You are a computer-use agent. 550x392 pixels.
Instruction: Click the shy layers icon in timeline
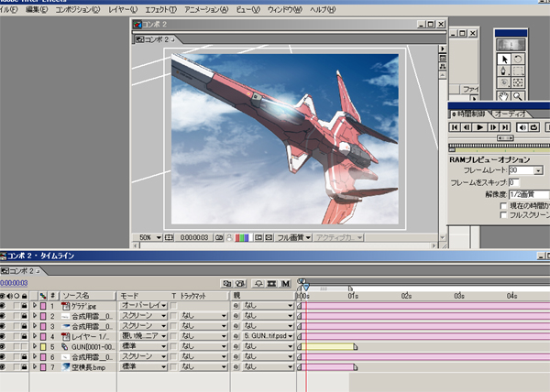click(x=258, y=283)
